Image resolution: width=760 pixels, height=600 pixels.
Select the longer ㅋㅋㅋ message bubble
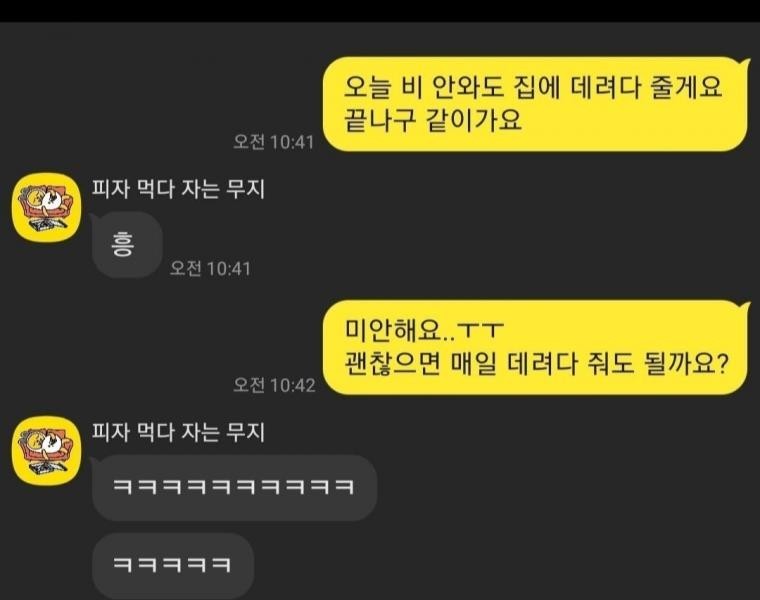pyautogui.click(x=235, y=488)
